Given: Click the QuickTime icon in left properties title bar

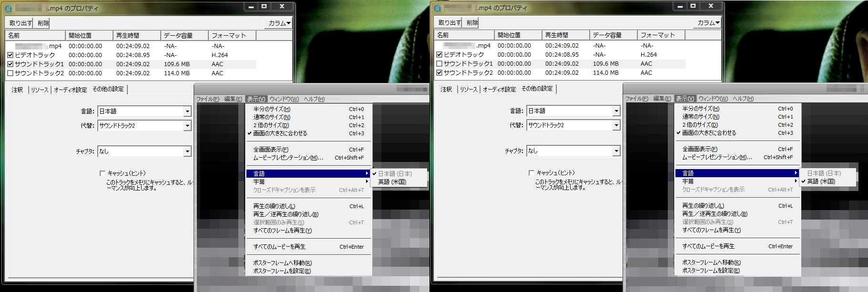Looking at the screenshot, I should pyautogui.click(x=9, y=9).
